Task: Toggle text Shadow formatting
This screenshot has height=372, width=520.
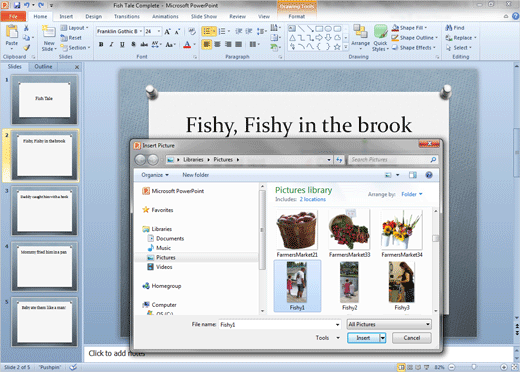Action: (x=133, y=44)
